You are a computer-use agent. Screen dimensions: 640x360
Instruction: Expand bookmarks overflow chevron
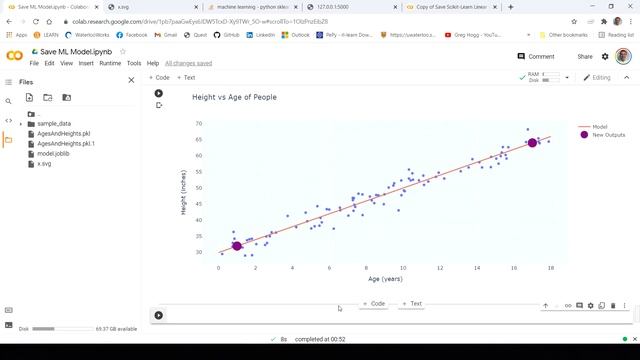point(529,35)
